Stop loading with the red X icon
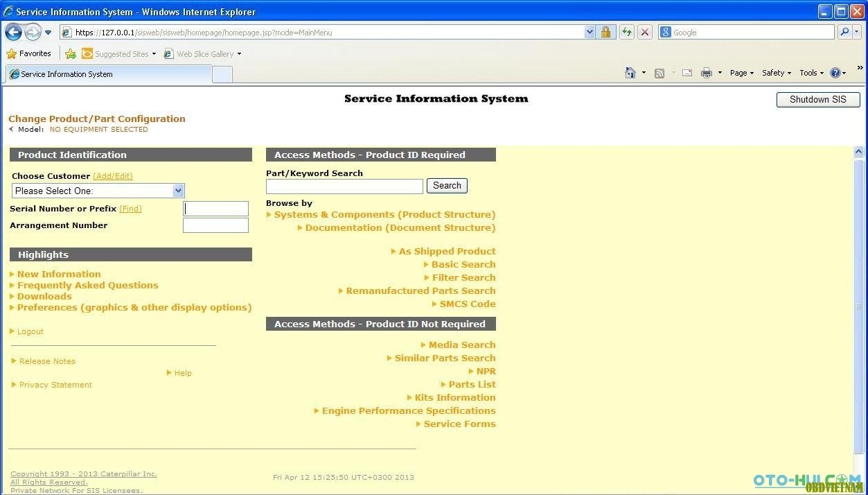 click(645, 33)
